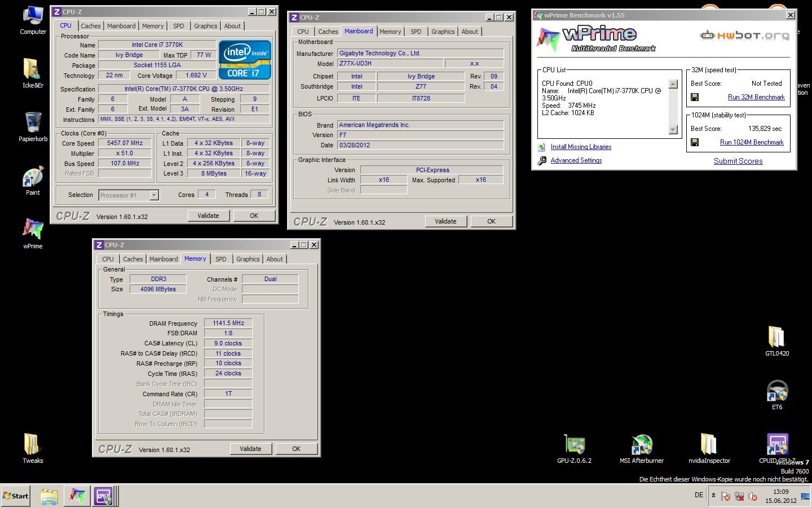Open the Processor #1 selection dropdown
Viewport: 812px width, 508px height.
coord(129,195)
